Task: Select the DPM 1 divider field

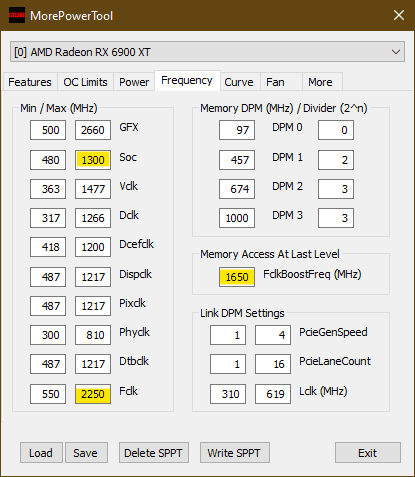Action: 336,160
